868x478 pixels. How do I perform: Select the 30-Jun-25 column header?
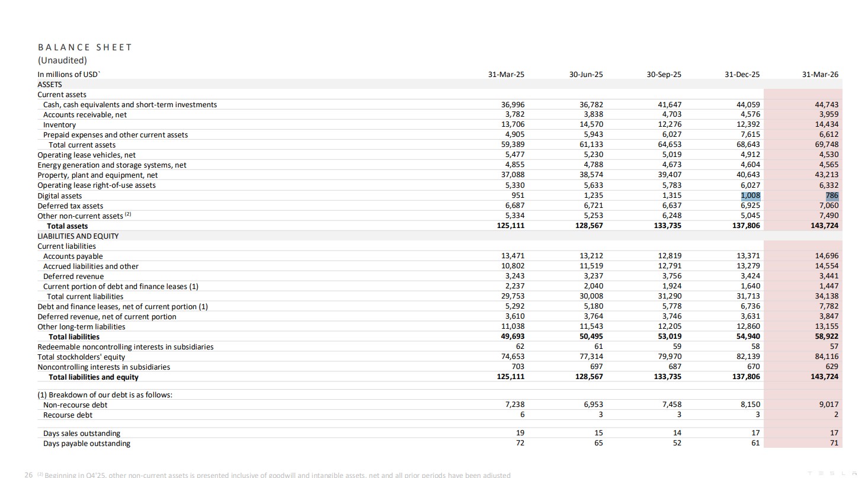(x=585, y=75)
